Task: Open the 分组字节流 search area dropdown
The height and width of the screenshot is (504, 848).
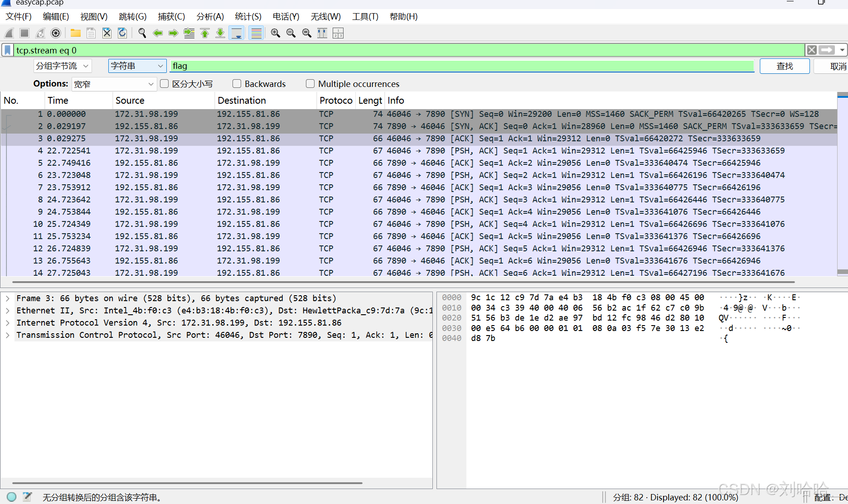Action: [62, 66]
